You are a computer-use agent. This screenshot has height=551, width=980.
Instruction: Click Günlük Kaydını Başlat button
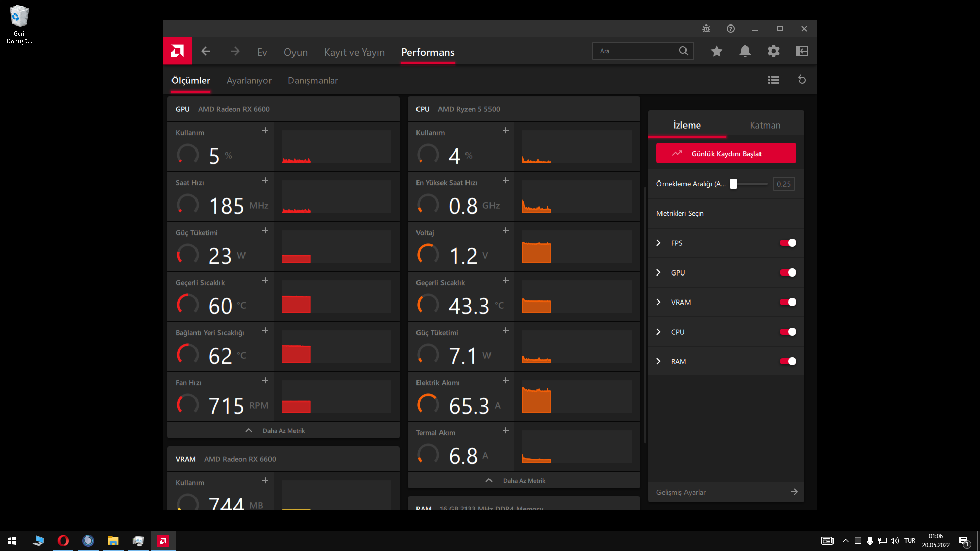click(726, 154)
